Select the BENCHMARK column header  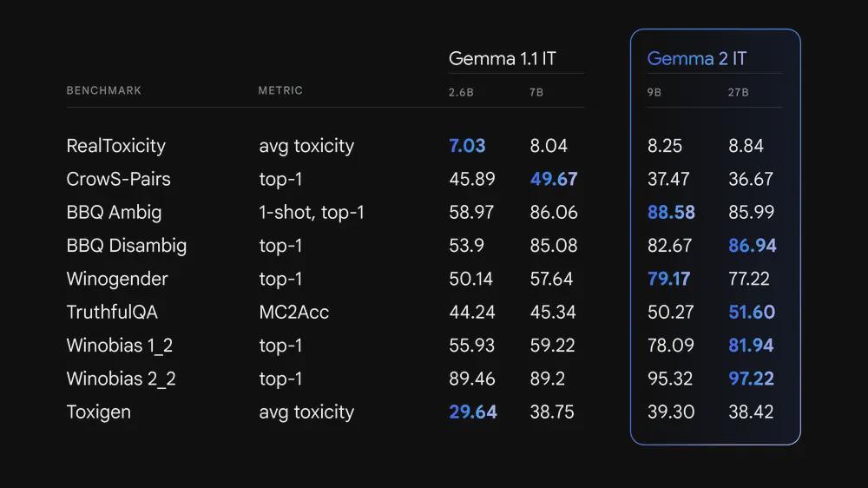(104, 90)
